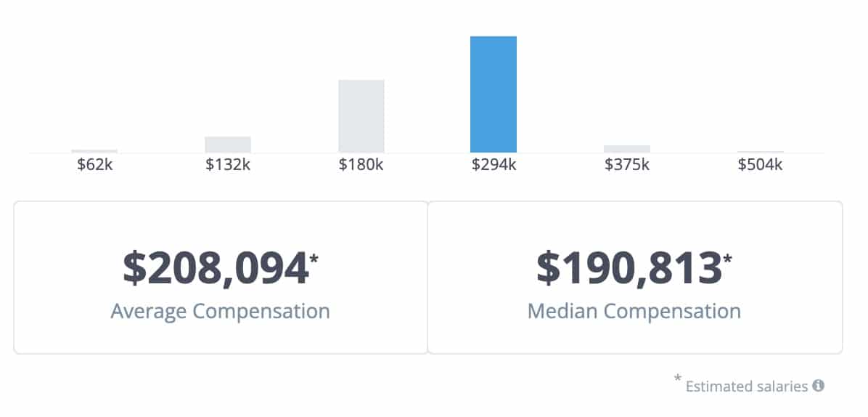
Task: Select the Median Compensation caption
Action: click(x=634, y=312)
